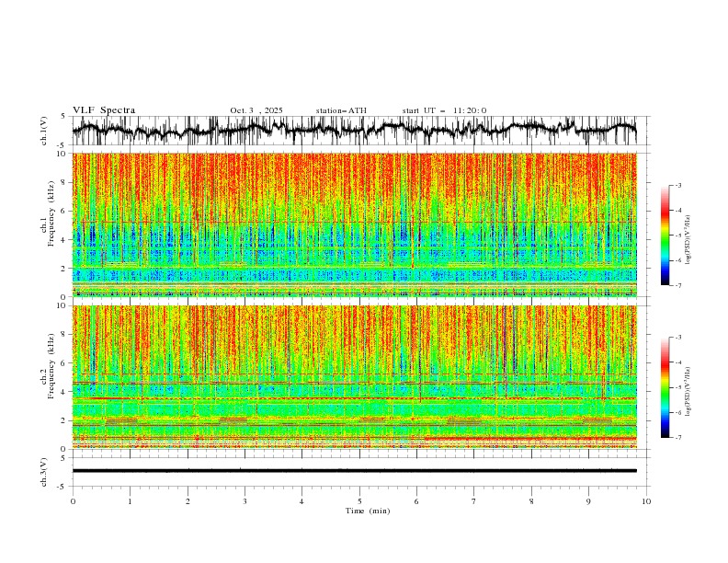728x563 pixels.
Task: Click the time-axis tick label '3'
Action: coord(245,501)
